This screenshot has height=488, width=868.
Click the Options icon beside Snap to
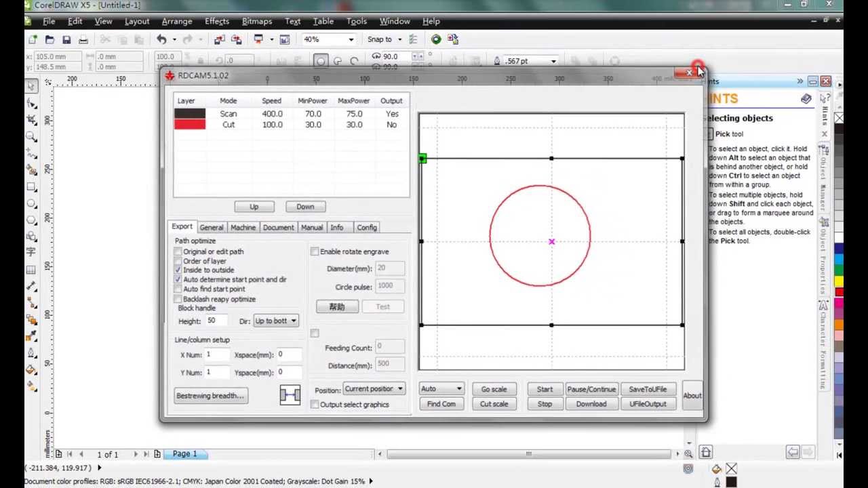[413, 39]
